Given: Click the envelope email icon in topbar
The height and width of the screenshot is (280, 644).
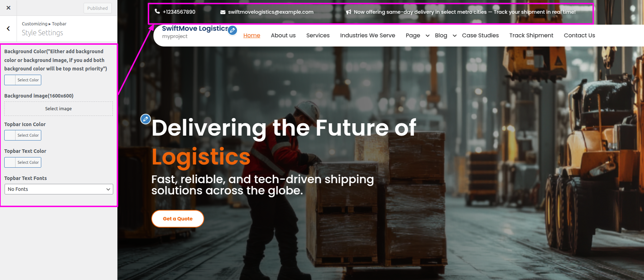Looking at the screenshot, I should [223, 12].
